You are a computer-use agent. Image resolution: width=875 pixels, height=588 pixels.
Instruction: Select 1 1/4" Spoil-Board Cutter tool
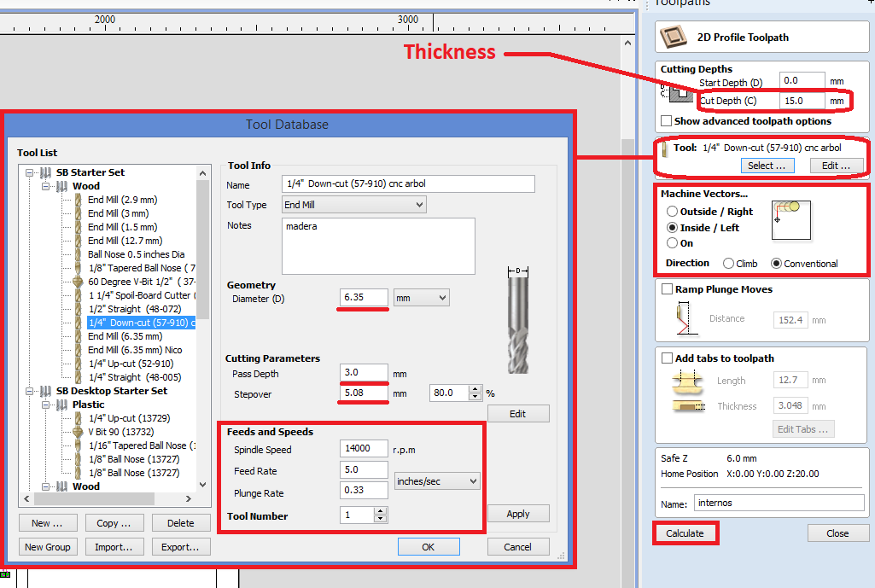click(x=142, y=295)
